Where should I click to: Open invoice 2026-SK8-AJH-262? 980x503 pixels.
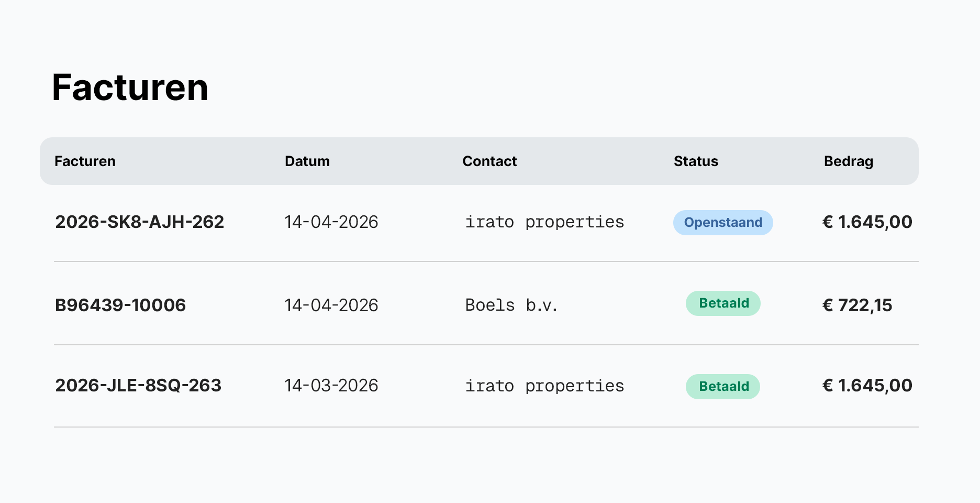click(x=139, y=222)
